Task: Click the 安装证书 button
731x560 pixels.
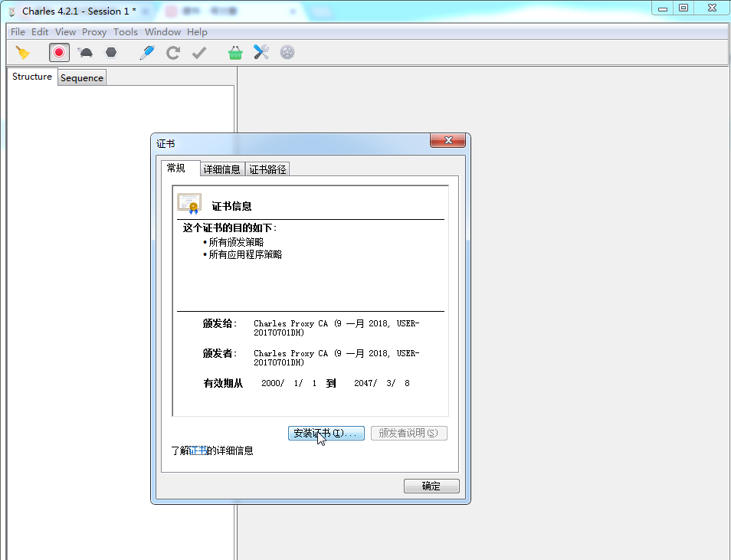Action: tap(326, 433)
